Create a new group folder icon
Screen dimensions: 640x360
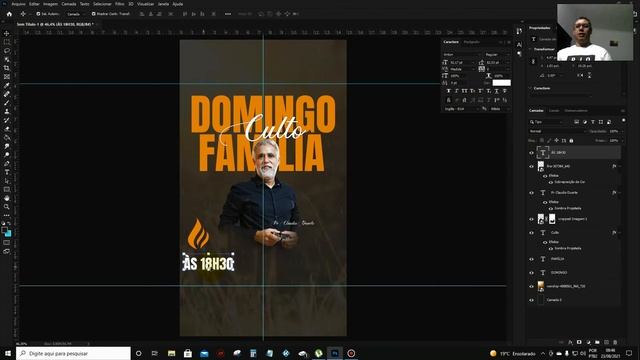(597, 342)
